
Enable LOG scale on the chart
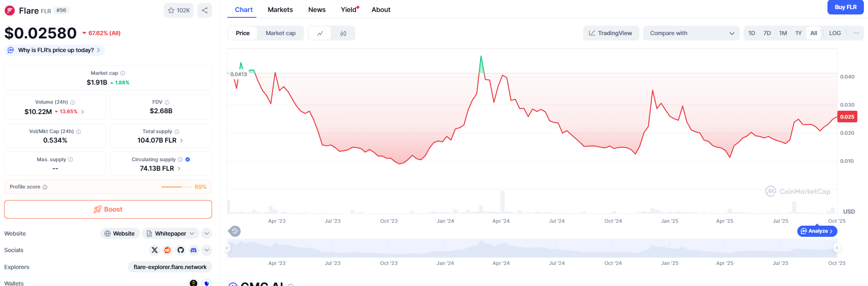[x=835, y=33]
